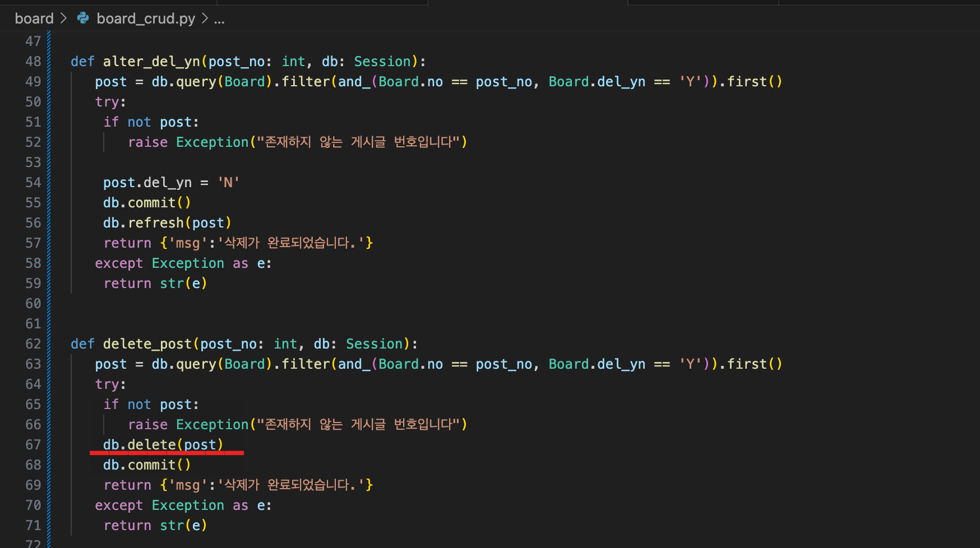Click 'Session' type hint on line 48
The width and height of the screenshot is (980, 548).
[x=382, y=62]
